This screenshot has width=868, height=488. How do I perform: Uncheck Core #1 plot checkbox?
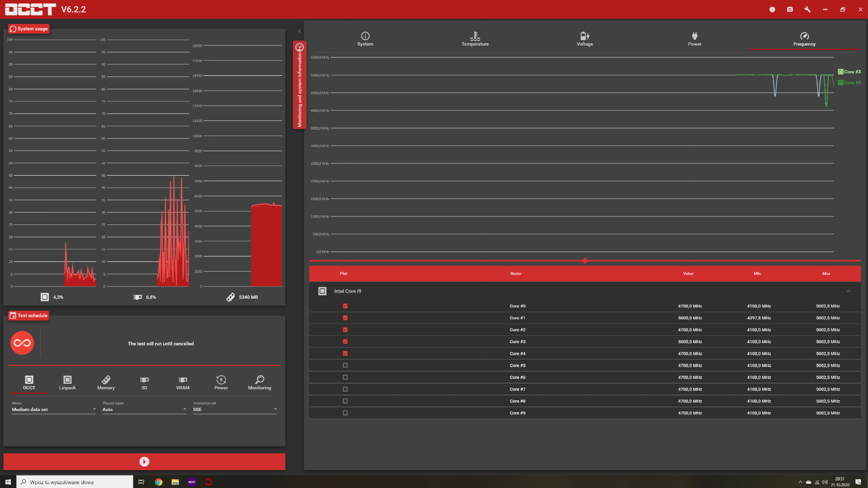pyautogui.click(x=345, y=318)
